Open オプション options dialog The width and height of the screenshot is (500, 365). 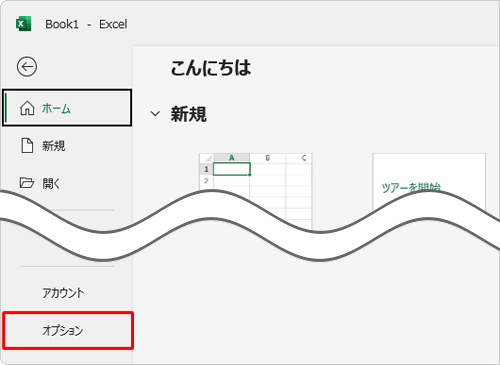pos(68,331)
